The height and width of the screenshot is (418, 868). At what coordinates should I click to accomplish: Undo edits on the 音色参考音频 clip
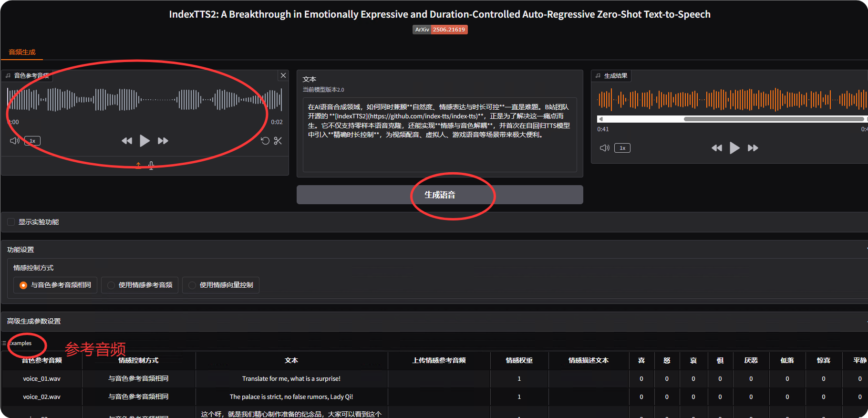click(265, 141)
